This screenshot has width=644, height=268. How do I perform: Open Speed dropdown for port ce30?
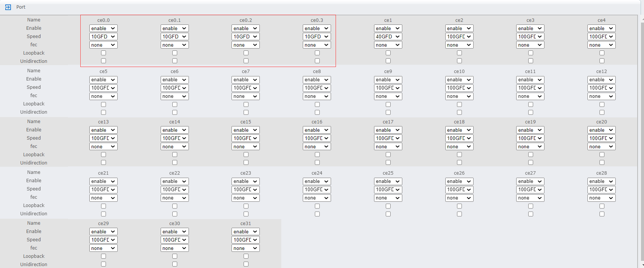175,240
